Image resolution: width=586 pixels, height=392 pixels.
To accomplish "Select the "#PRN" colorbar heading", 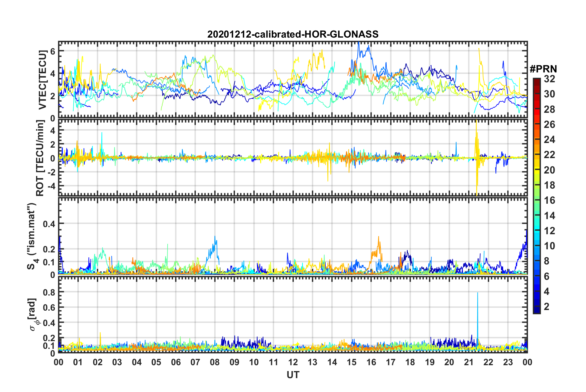I will tap(543, 69).
